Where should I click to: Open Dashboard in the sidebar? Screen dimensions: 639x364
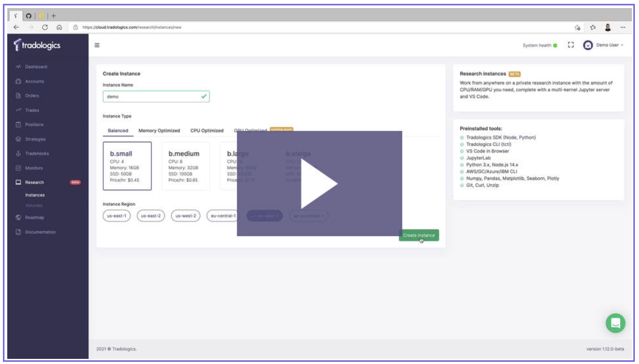[x=36, y=67]
